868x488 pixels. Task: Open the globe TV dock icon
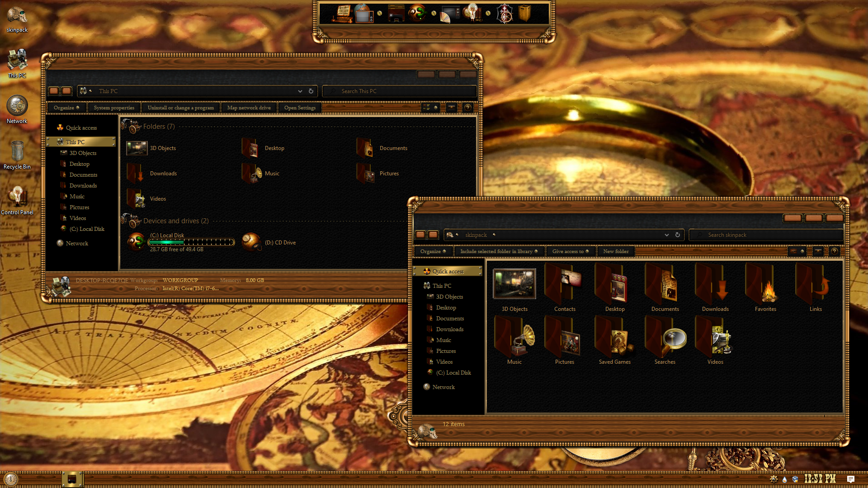[x=363, y=14]
